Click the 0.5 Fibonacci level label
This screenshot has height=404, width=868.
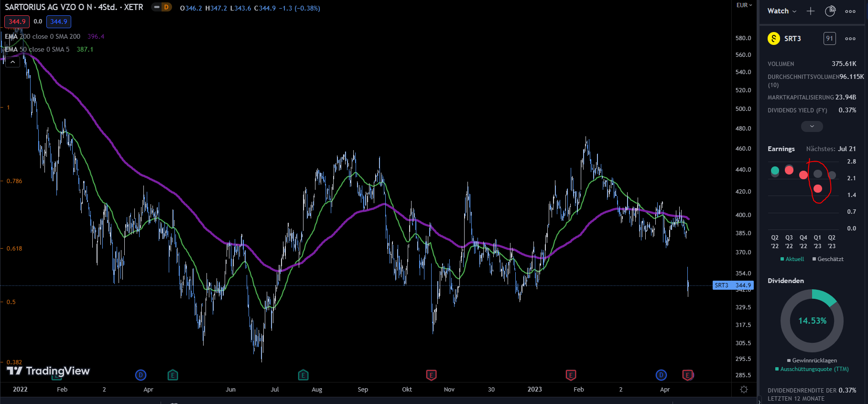point(11,302)
